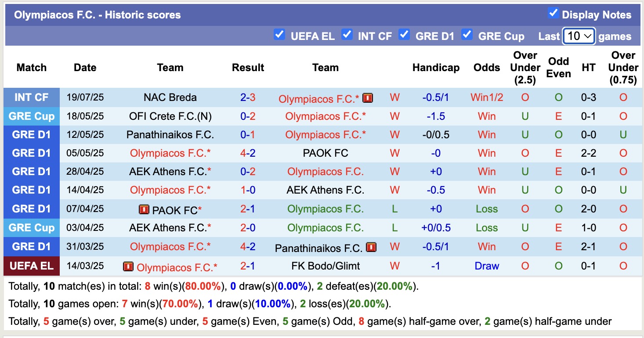Click the Handicap column header
644x338 pixels.
[x=436, y=68]
